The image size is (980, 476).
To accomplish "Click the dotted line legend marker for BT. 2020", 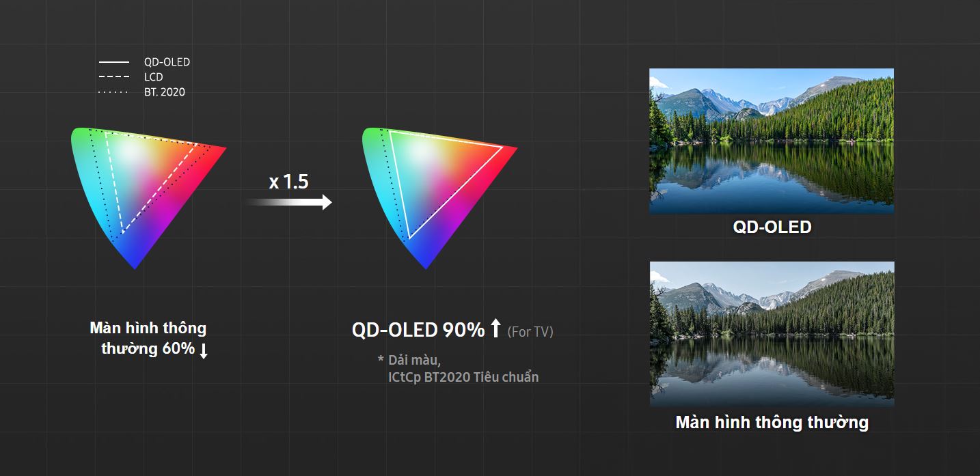I will (x=113, y=92).
